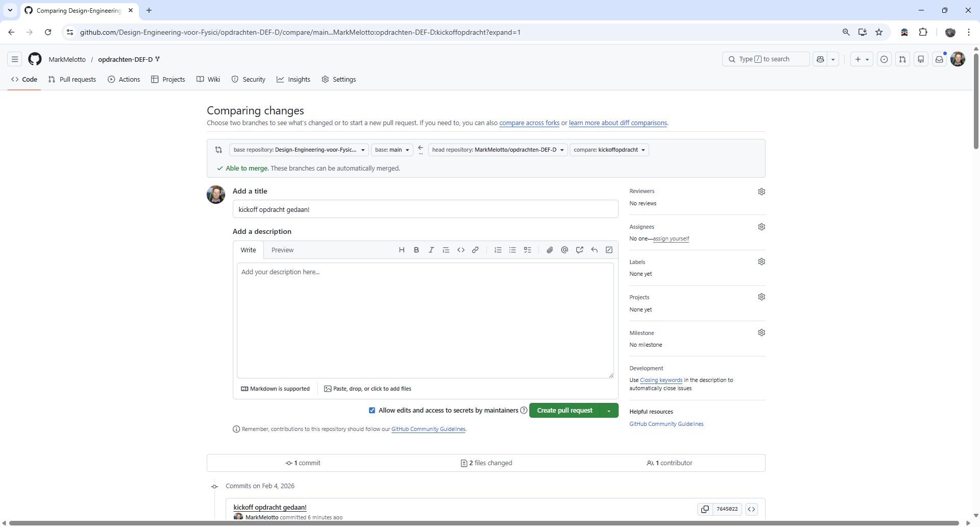This screenshot has height=527, width=980.
Task: Click the pull request title input field
Action: coord(425,209)
